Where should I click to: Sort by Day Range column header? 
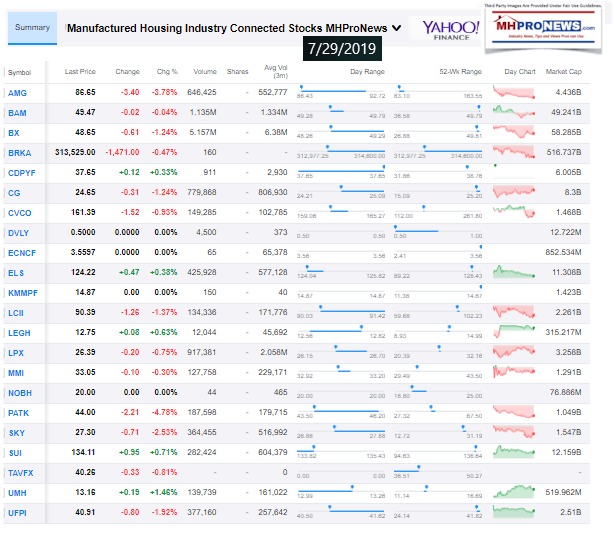367,72
